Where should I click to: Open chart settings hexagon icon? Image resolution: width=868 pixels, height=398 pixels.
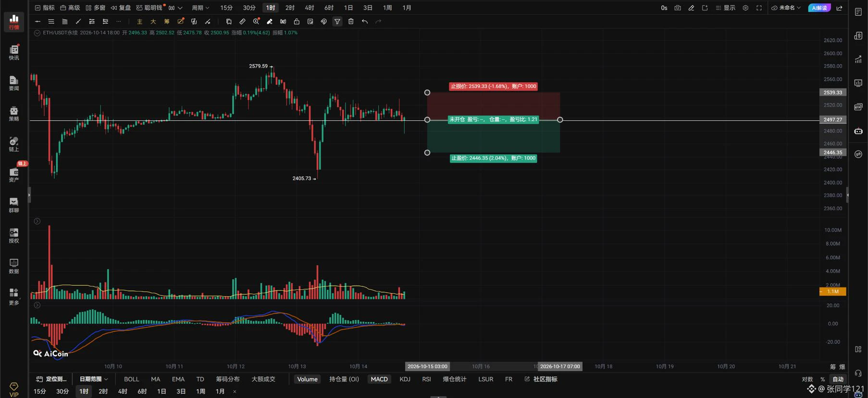click(745, 8)
